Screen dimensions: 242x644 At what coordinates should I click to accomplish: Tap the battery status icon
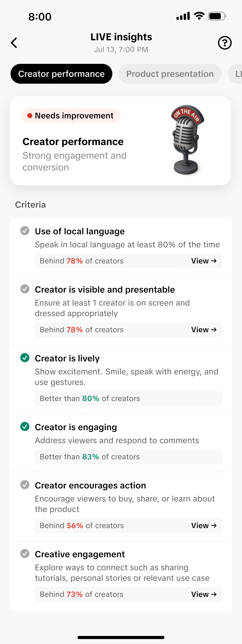217,16
